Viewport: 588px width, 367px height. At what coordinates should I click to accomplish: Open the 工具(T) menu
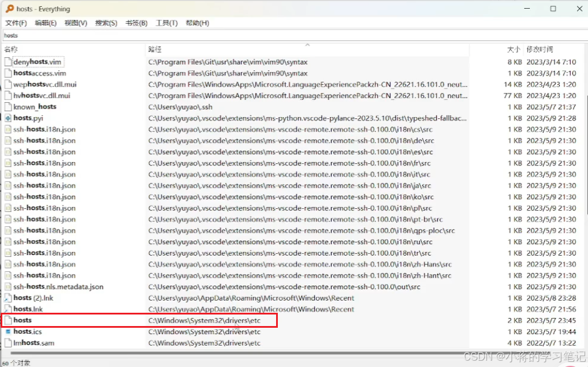click(x=166, y=23)
